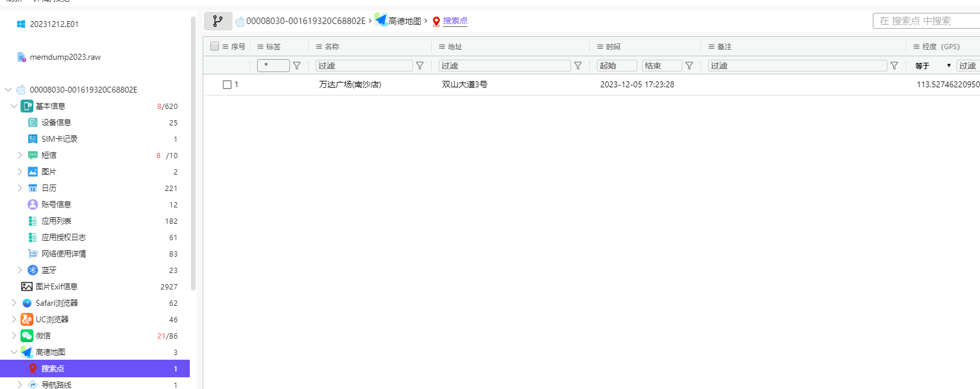The height and width of the screenshot is (389, 980).
Task: Click the 图片Exif信息 icon
Action: pos(27,286)
